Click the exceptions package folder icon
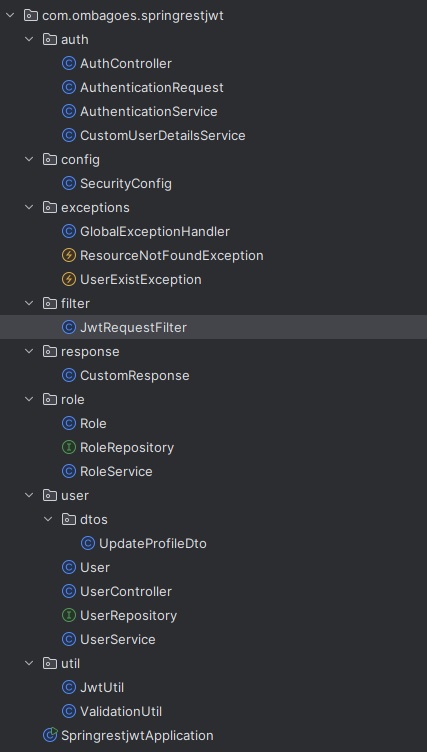The height and width of the screenshot is (752, 427). click(50, 207)
